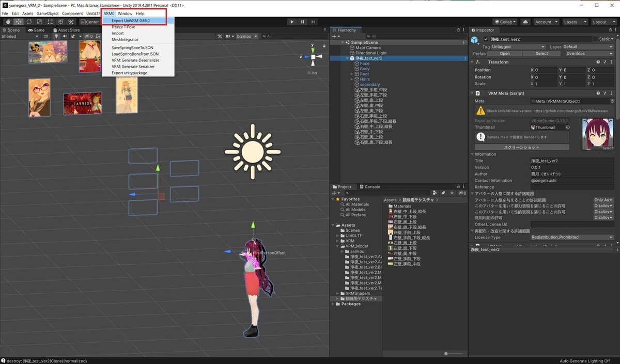The image size is (620, 364).
Task: Start Play mode
Action: pyautogui.click(x=292, y=22)
